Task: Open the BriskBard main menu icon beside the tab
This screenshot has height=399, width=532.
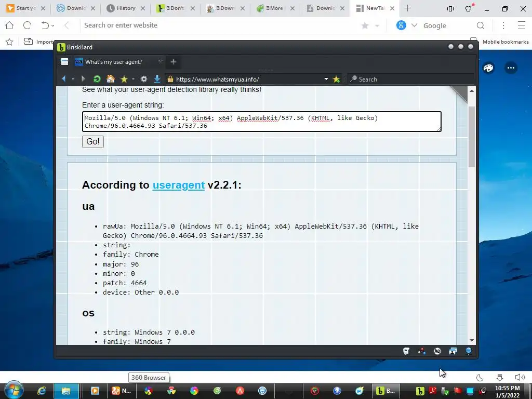Action: 64,62
